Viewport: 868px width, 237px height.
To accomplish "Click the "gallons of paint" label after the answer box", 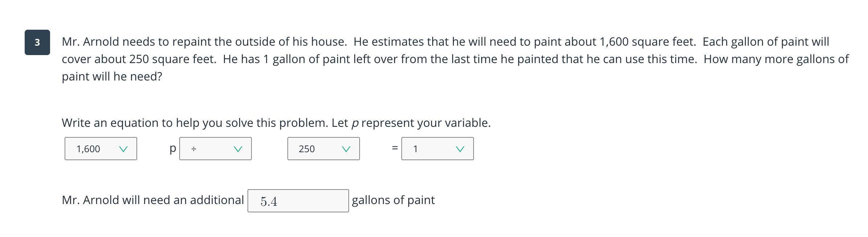I will [393, 200].
